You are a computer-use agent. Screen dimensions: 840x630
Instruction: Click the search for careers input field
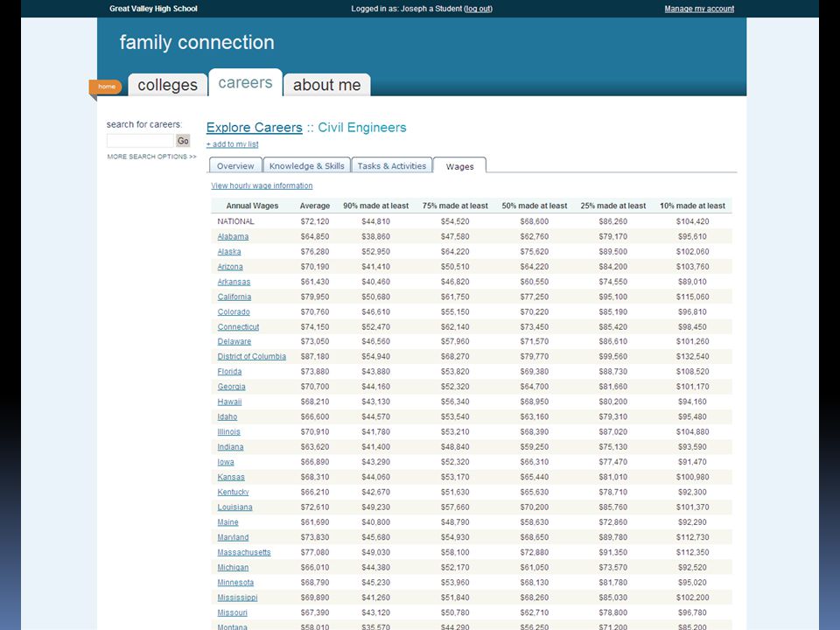(x=140, y=140)
